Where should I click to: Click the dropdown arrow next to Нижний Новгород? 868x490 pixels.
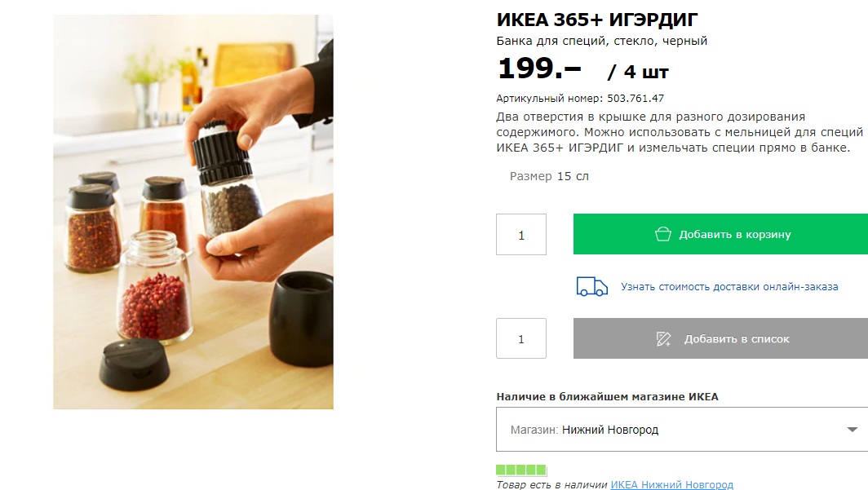pos(852,429)
